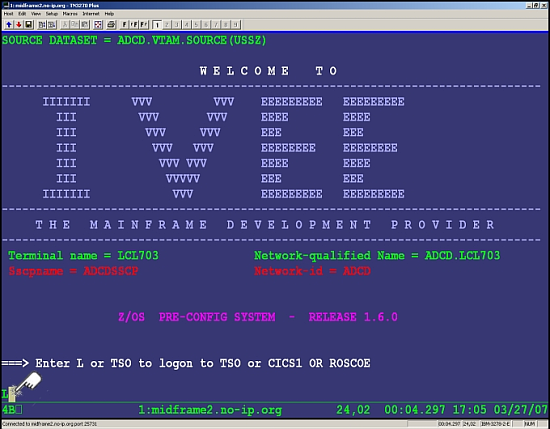Click the TN3270 Plus title bar application icon
The height and width of the screenshot is (429, 550).
pyautogui.click(x=6, y=5)
